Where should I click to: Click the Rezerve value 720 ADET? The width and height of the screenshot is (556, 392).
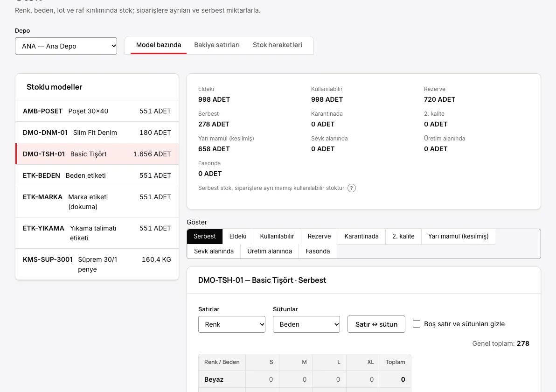pos(439,100)
